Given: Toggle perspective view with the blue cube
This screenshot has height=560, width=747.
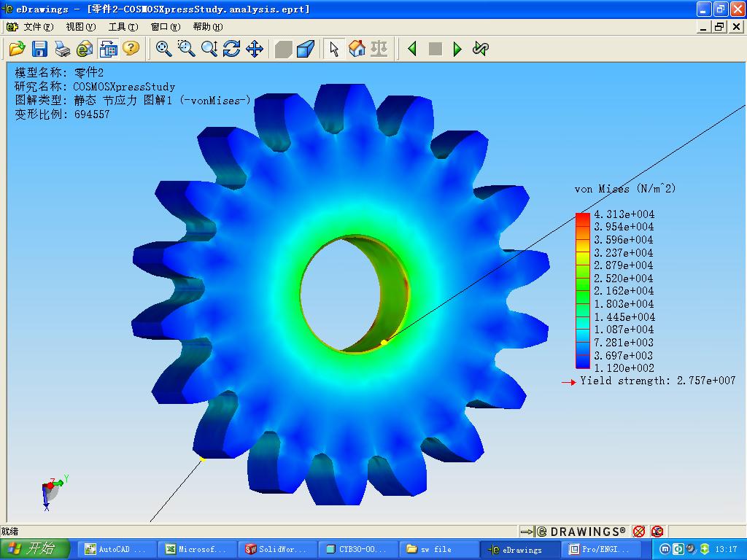Looking at the screenshot, I should click(x=306, y=49).
